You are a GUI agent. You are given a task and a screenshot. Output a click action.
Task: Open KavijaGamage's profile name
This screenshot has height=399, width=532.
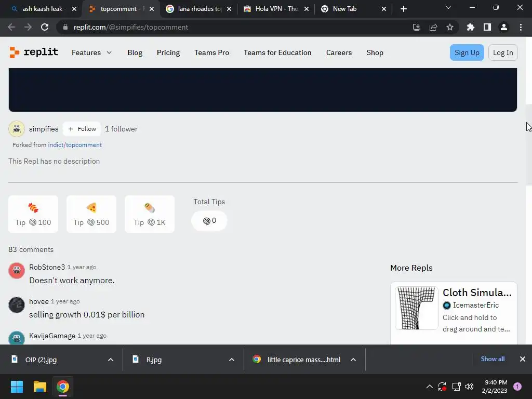coord(52,336)
